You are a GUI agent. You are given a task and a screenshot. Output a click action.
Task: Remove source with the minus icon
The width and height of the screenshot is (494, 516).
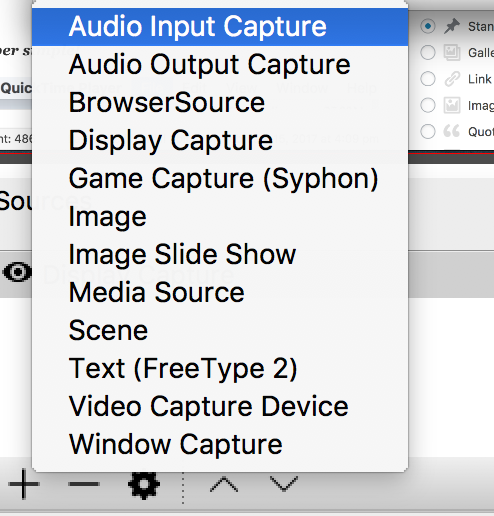(x=84, y=484)
